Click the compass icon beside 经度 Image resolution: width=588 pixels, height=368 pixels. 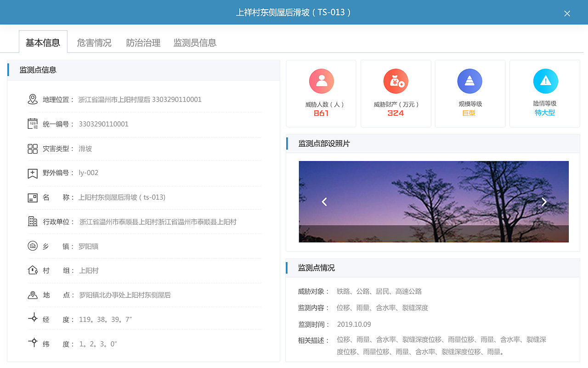[x=33, y=318]
